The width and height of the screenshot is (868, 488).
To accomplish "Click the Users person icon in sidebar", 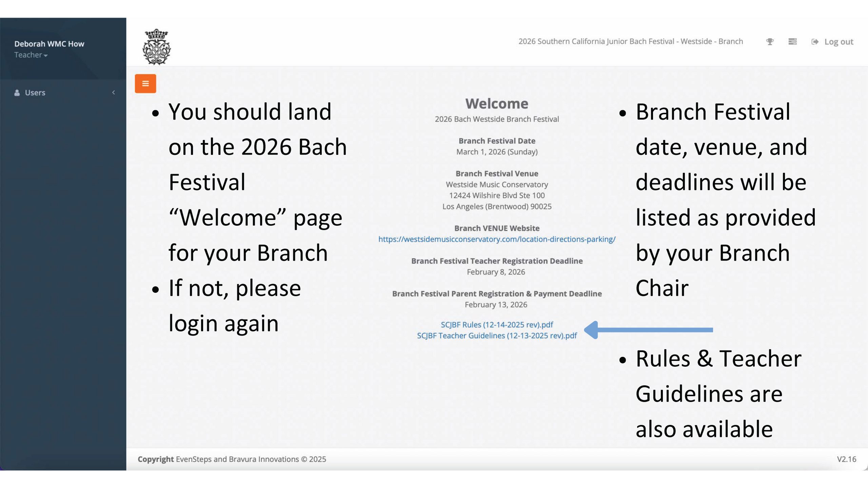I will pyautogui.click(x=17, y=93).
